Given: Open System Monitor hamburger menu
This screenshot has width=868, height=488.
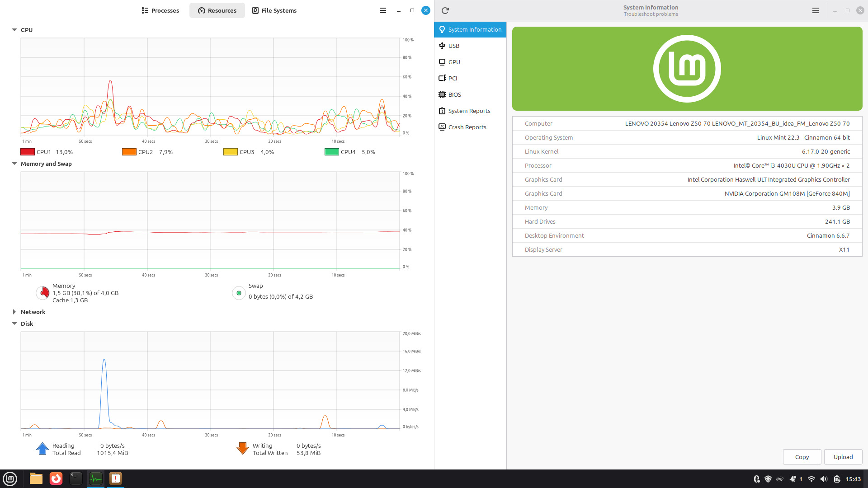Looking at the screenshot, I should point(383,10).
